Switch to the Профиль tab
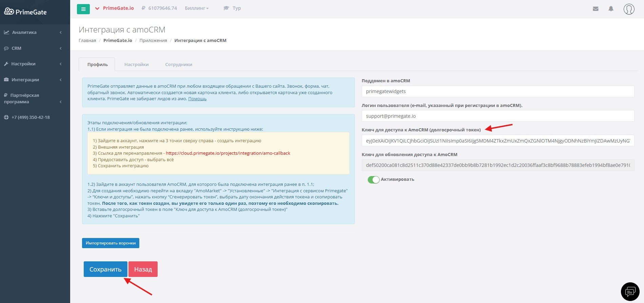Image resolution: width=644 pixels, height=303 pixels. pyautogui.click(x=98, y=65)
